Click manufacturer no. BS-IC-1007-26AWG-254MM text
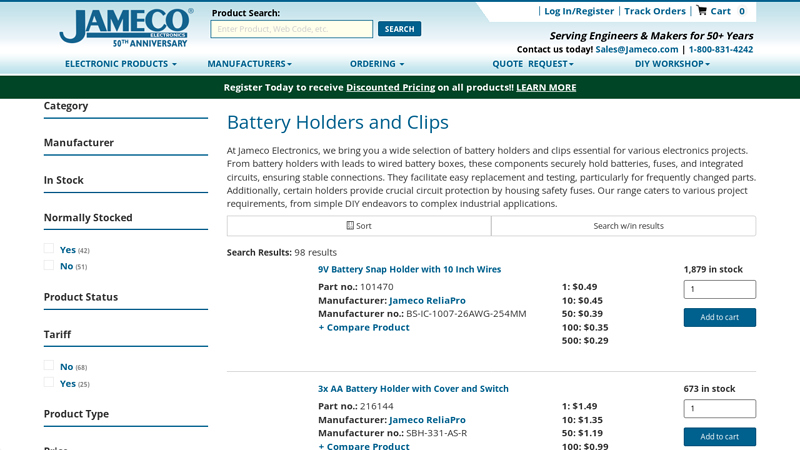800x450 pixels. coord(466,314)
